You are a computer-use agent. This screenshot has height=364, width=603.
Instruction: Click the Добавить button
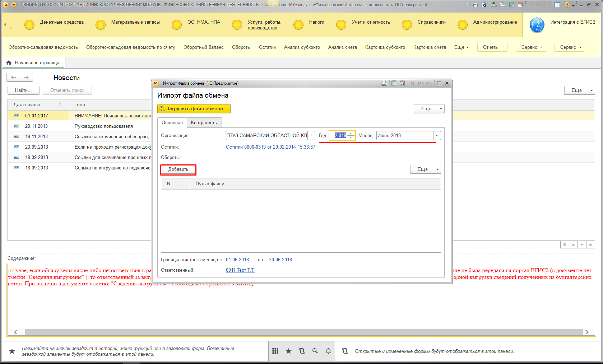(x=178, y=169)
